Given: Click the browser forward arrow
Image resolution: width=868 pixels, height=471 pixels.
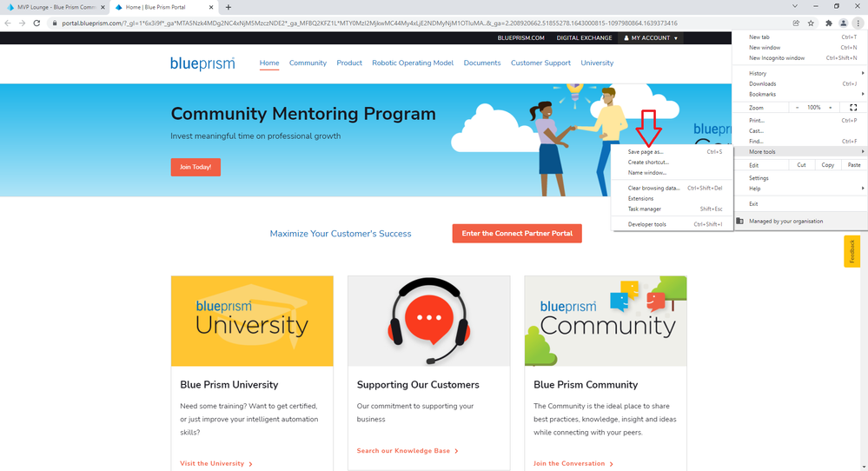Looking at the screenshot, I should click(x=22, y=23).
